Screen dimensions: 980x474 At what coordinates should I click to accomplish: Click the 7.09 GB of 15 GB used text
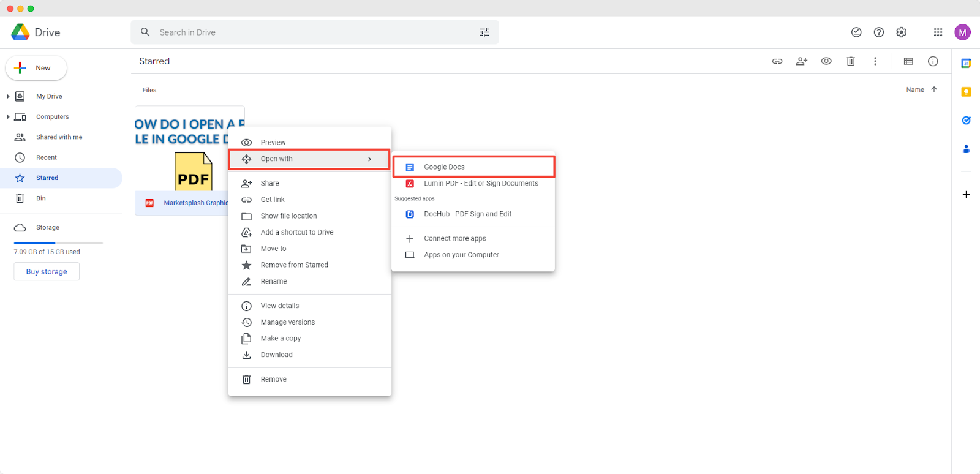[47, 252]
